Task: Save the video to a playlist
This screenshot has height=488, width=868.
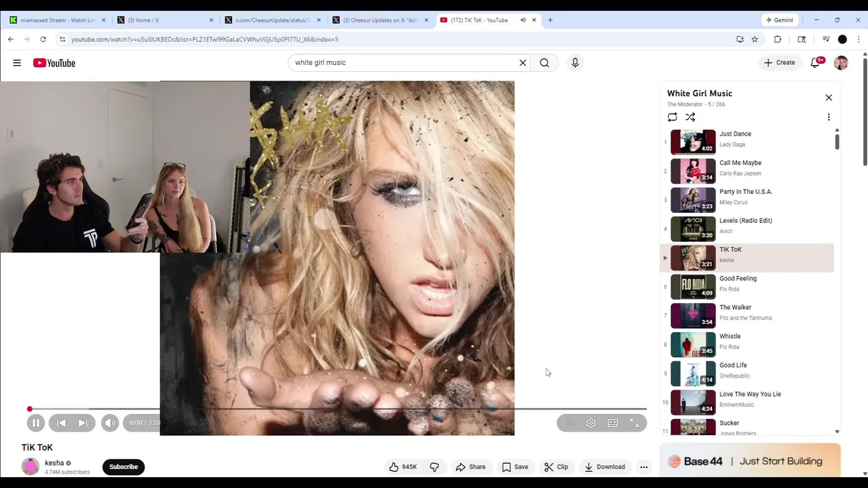Action: pos(515,467)
